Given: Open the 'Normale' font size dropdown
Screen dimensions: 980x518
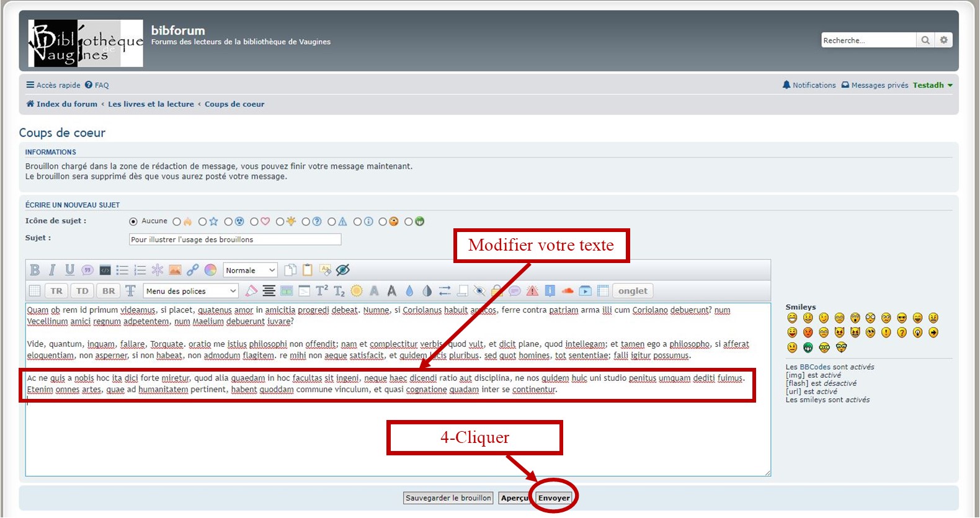Looking at the screenshot, I should click(x=250, y=270).
